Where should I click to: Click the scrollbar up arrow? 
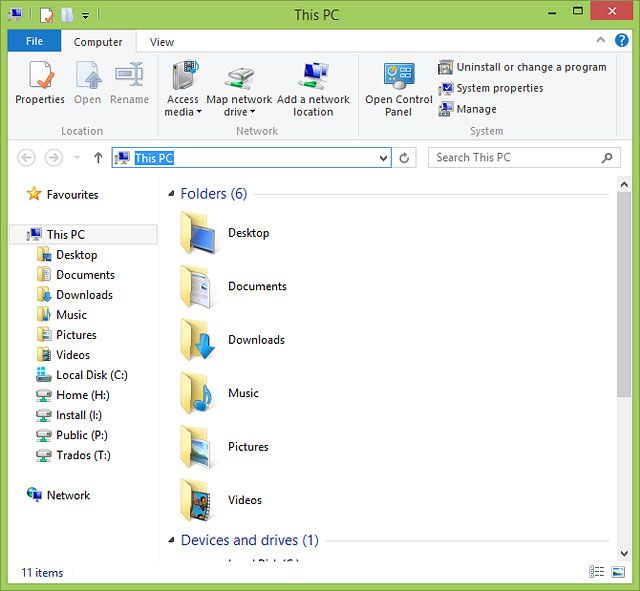pyautogui.click(x=624, y=184)
